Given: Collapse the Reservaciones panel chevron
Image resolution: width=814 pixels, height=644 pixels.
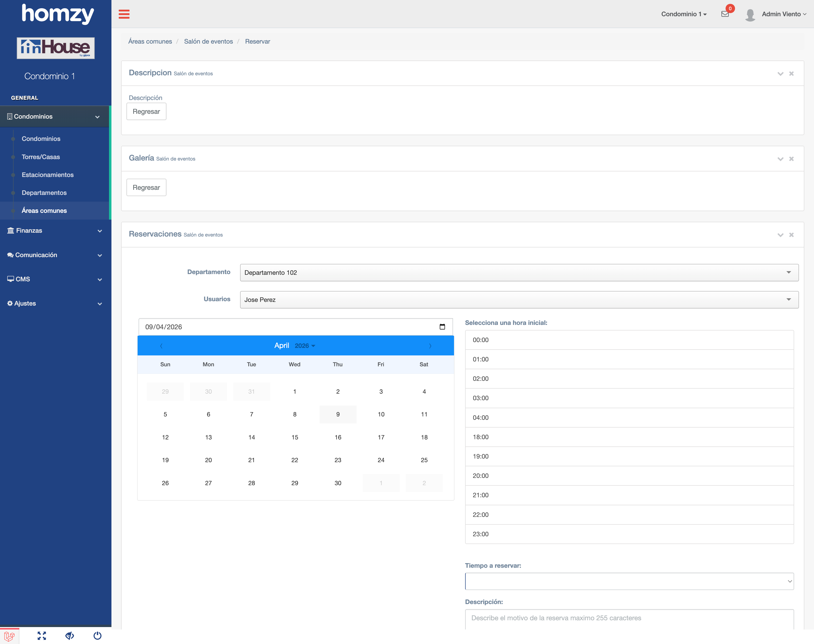Looking at the screenshot, I should (x=780, y=235).
